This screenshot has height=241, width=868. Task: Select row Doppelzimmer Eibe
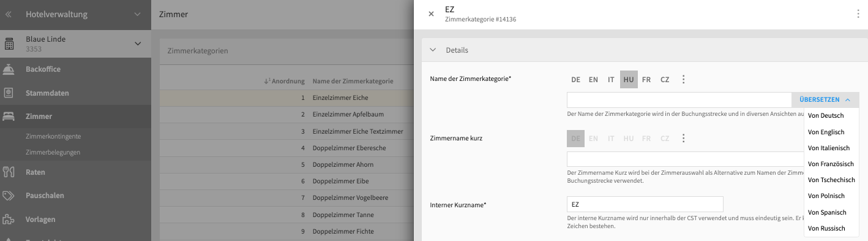(x=286, y=182)
